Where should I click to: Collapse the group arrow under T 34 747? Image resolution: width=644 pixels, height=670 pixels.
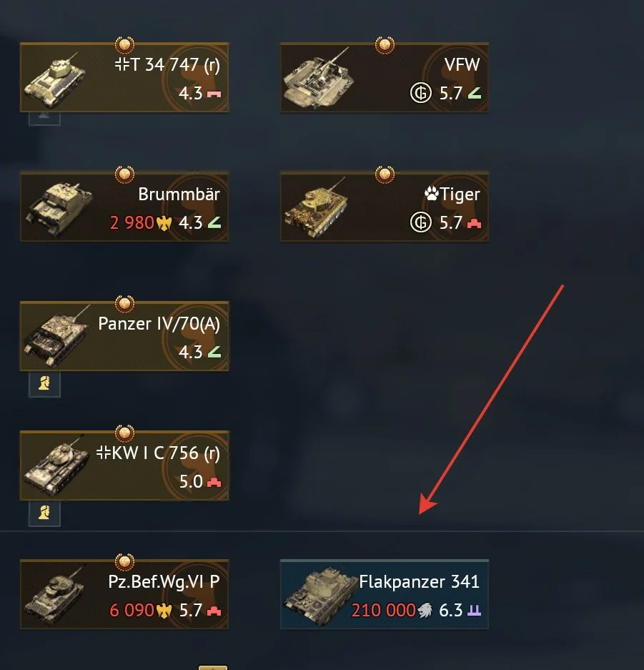(x=44, y=119)
